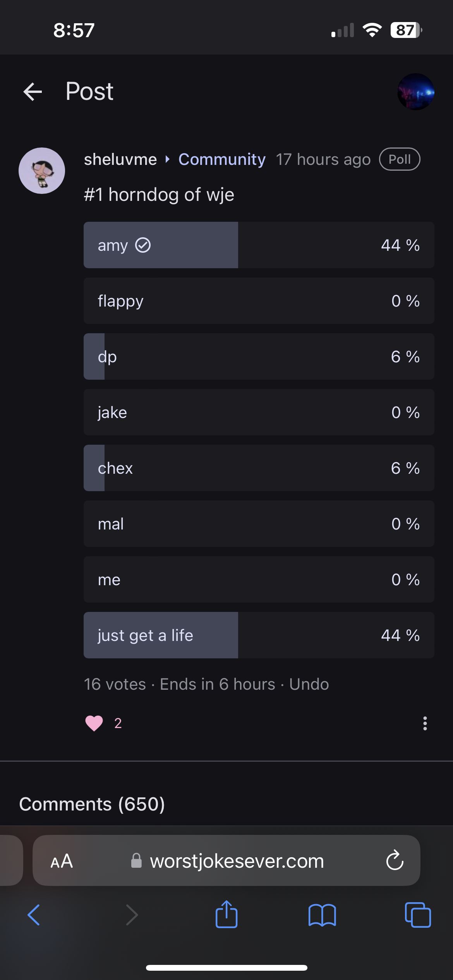453x980 pixels.
Task: Tap the pink heart like icon
Action: (x=94, y=723)
